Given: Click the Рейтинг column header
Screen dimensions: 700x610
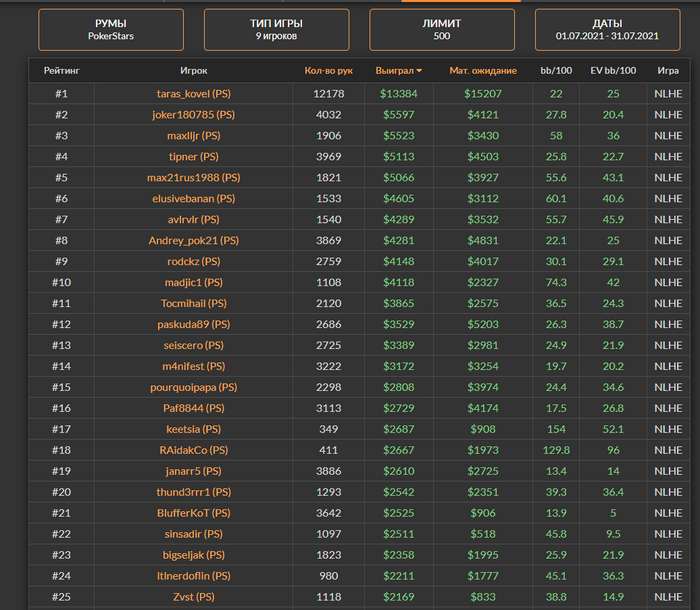Looking at the screenshot, I should click(61, 71).
